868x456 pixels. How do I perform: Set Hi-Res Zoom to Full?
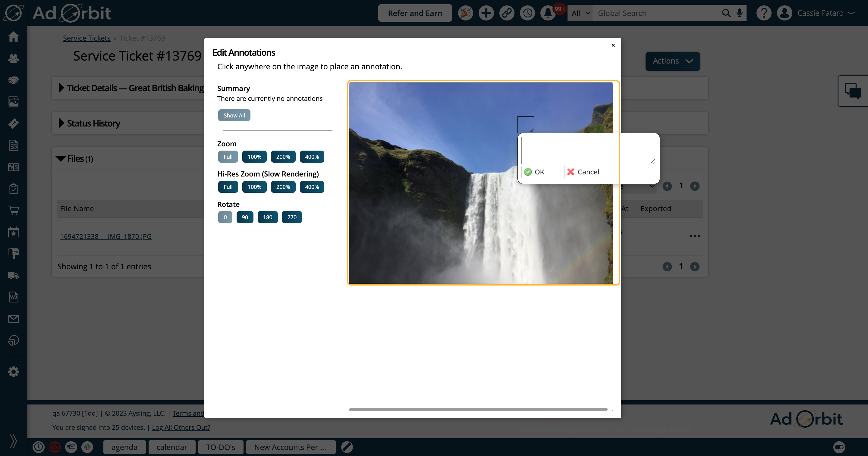coord(228,187)
